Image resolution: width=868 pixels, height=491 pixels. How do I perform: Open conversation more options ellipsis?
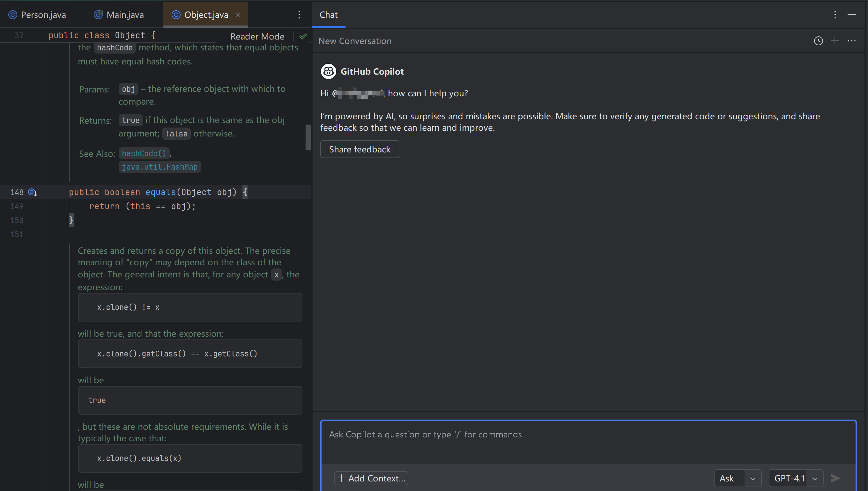[851, 41]
